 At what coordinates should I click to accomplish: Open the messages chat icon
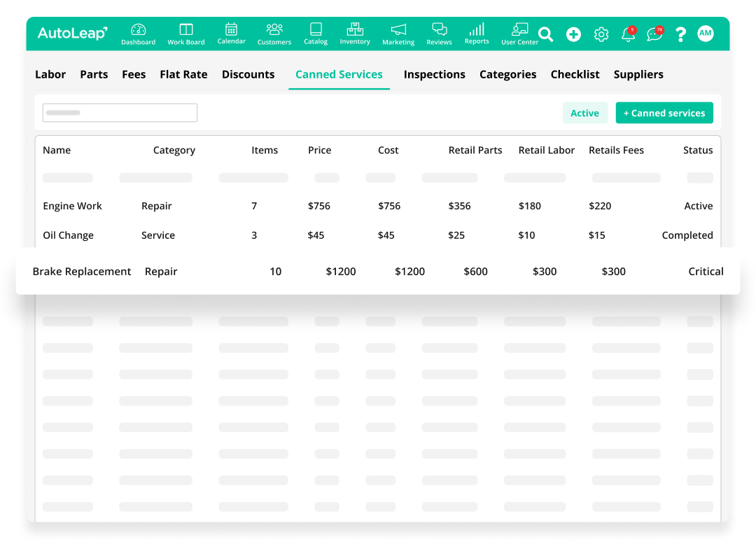tap(654, 34)
